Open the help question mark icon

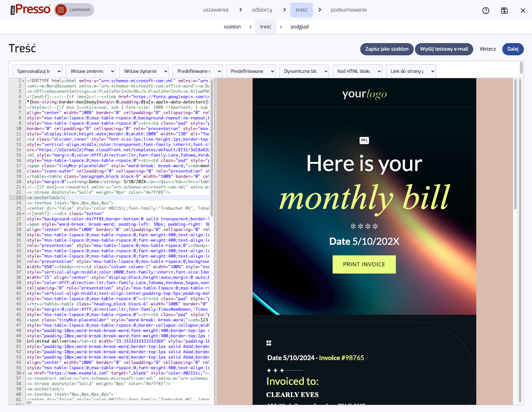tap(486, 11)
